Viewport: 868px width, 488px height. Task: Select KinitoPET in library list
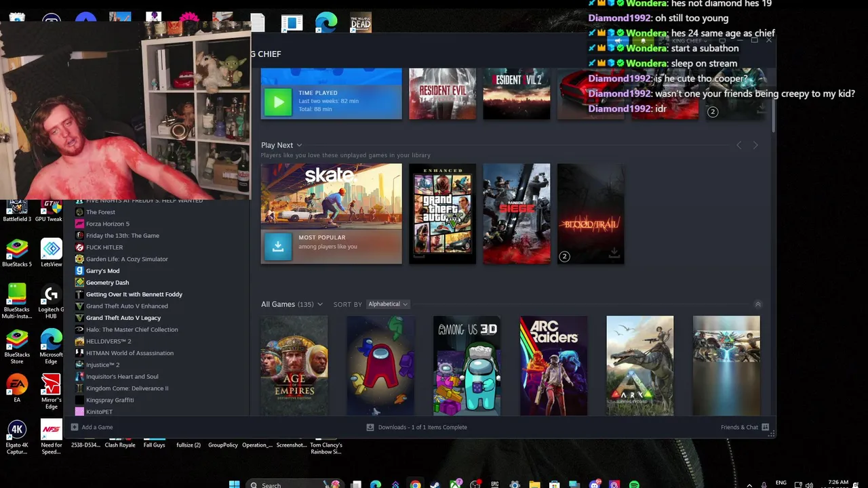(99, 411)
